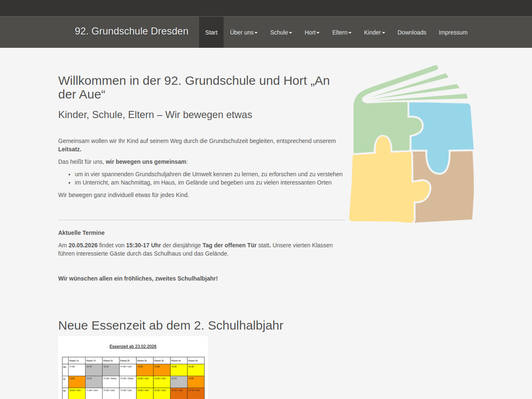Open the Impressum page
This screenshot has height=399, width=532.
point(453,32)
